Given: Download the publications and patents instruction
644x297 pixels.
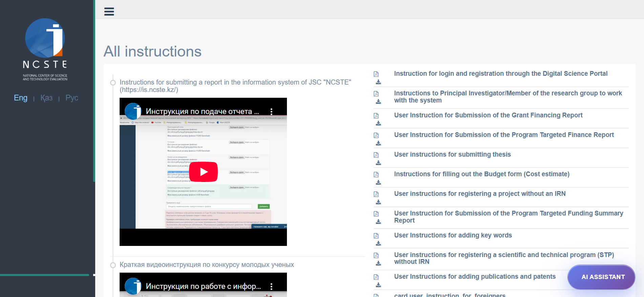Looking at the screenshot, I should tap(378, 285).
